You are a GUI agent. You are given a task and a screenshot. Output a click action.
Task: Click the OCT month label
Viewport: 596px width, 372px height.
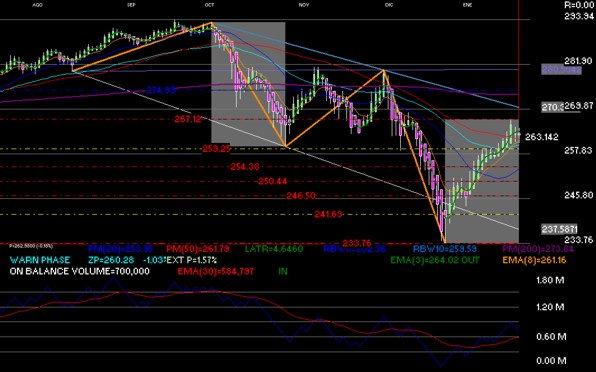[209, 5]
